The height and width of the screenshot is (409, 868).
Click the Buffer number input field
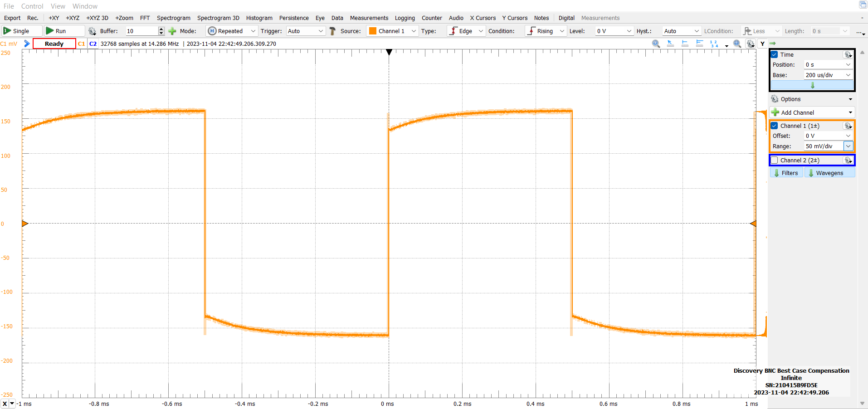pyautogui.click(x=142, y=31)
